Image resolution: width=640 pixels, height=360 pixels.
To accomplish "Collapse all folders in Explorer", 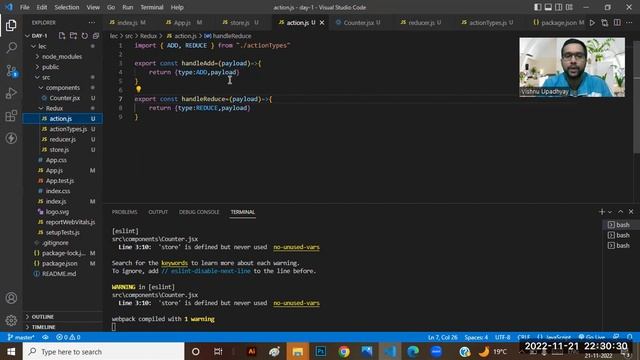I will (96, 36).
